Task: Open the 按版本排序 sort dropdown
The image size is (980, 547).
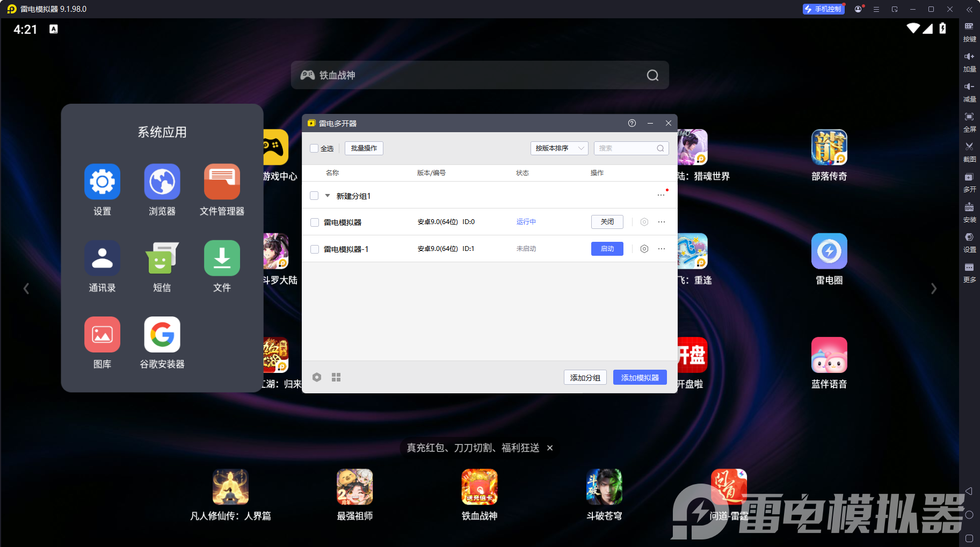Action: tap(559, 148)
